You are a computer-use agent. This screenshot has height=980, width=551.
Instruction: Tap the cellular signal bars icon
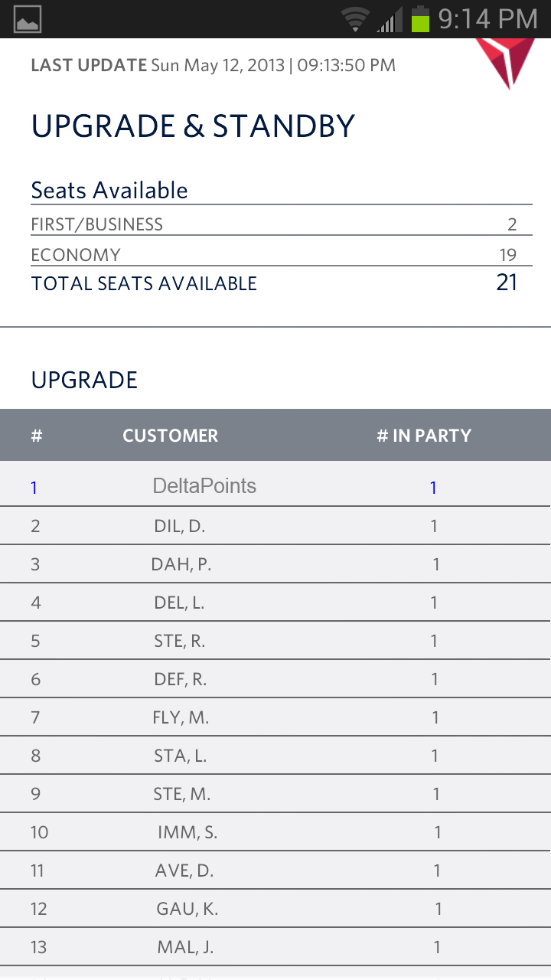[390, 20]
